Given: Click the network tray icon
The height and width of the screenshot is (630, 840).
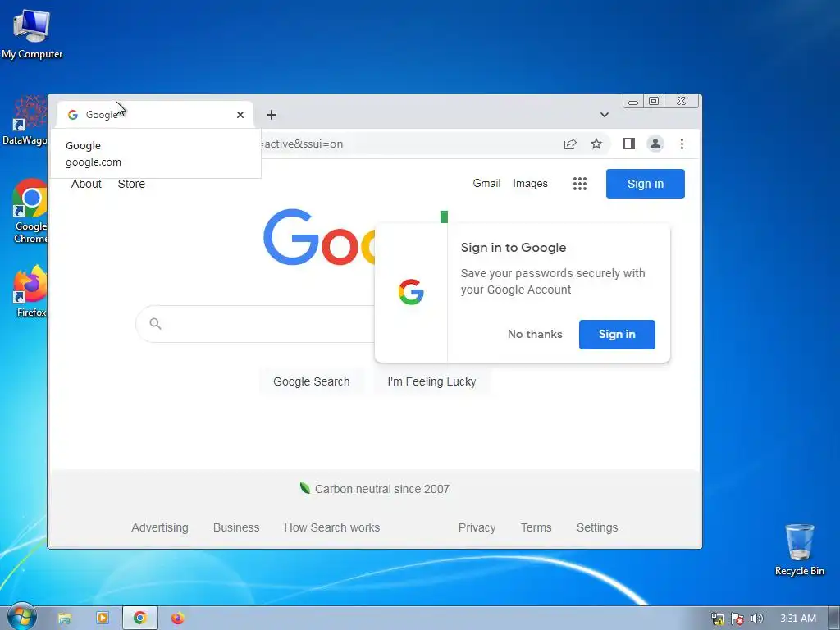Looking at the screenshot, I should 717,619.
